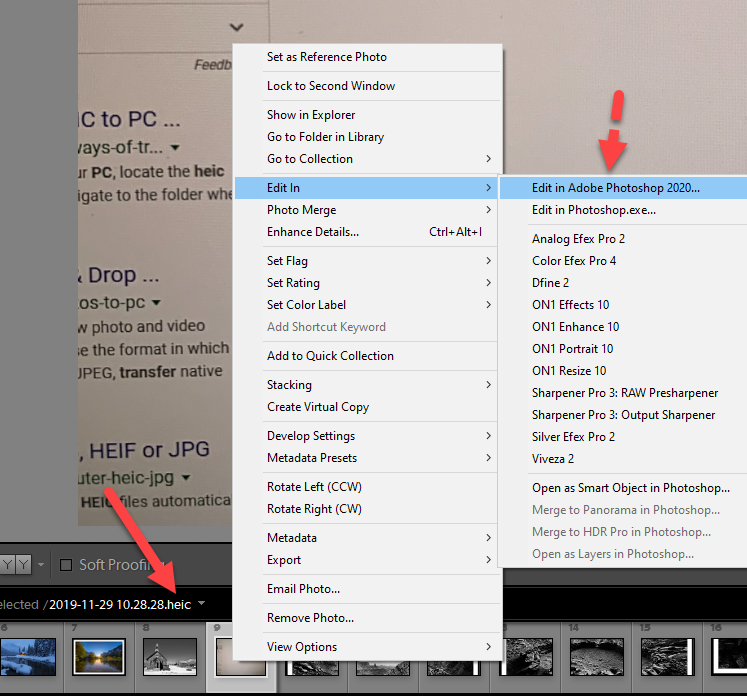Click the chevron above the photo
747x696 pixels.
click(237, 27)
